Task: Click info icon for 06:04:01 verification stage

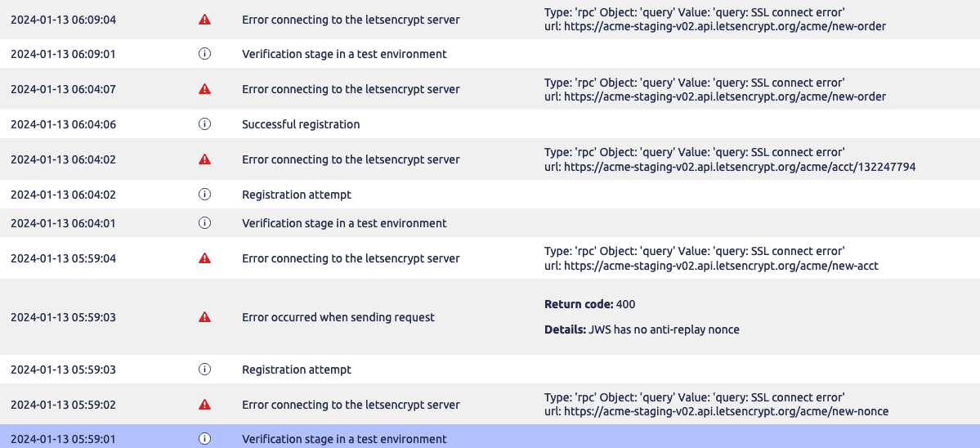Action: 204,223
